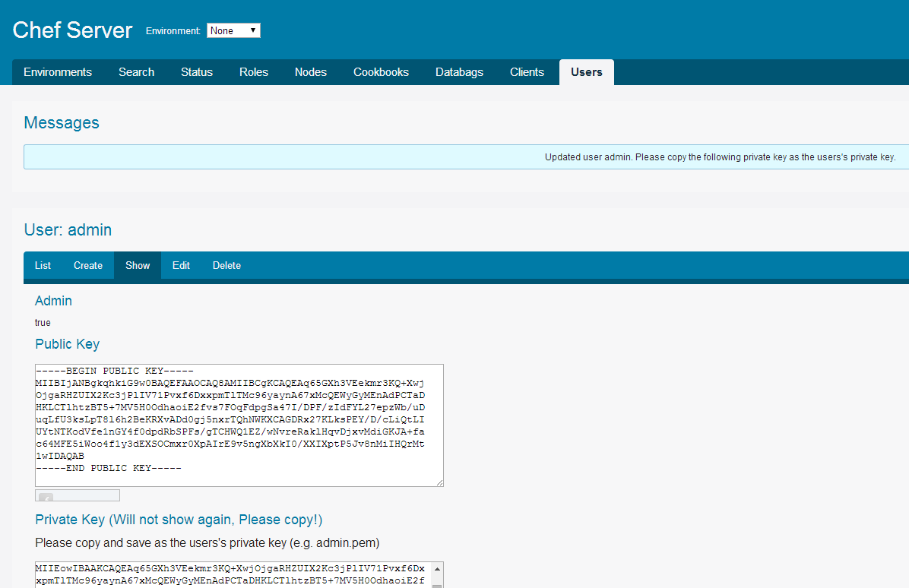The width and height of the screenshot is (909, 588).
Task: Open the Roles tab
Action: click(x=254, y=72)
